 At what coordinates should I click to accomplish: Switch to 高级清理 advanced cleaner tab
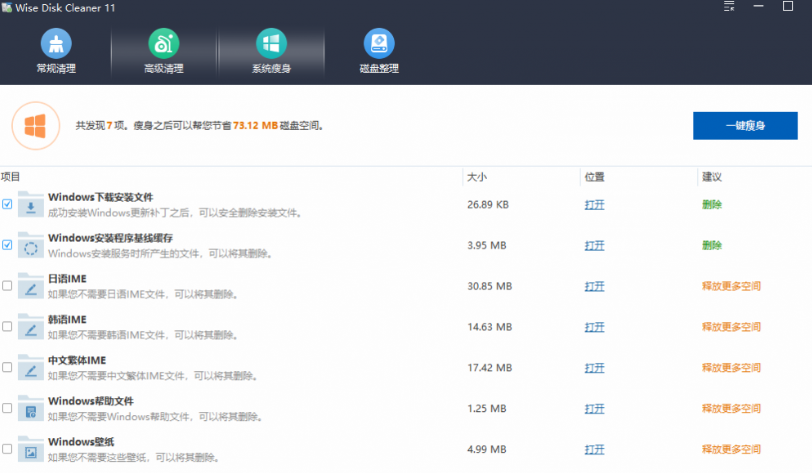[164, 51]
